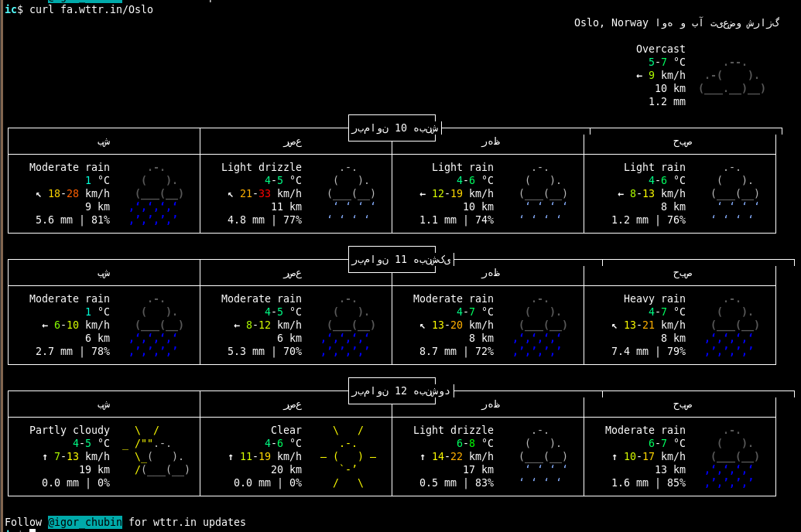This screenshot has width=801, height=532.
Task: Select temperature 6-8 °C
Action: click(475, 443)
